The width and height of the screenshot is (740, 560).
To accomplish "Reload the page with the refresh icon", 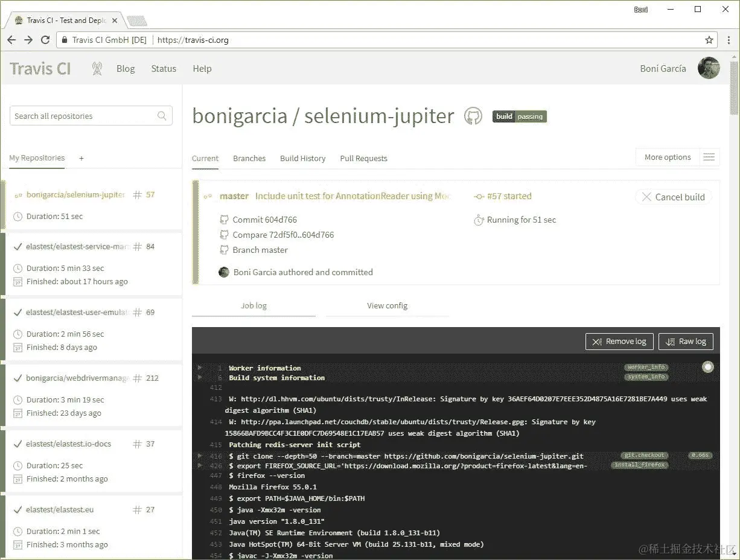I will pos(45,40).
